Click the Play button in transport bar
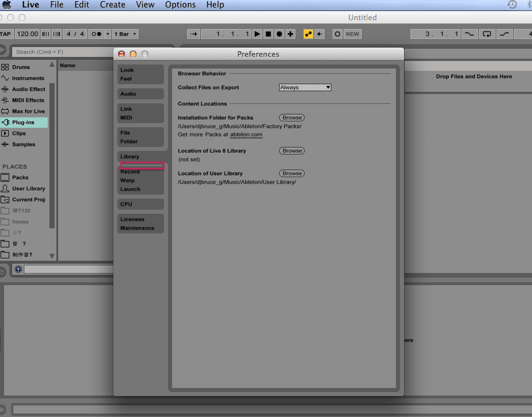This screenshot has height=417, width=532. point(257,34)
